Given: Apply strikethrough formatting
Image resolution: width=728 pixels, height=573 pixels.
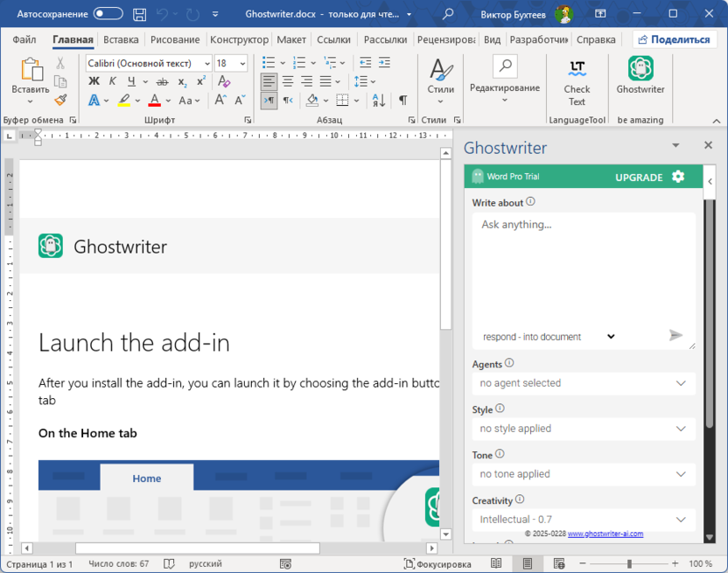Looking at the screenshot, I should (x=164, y=82).
